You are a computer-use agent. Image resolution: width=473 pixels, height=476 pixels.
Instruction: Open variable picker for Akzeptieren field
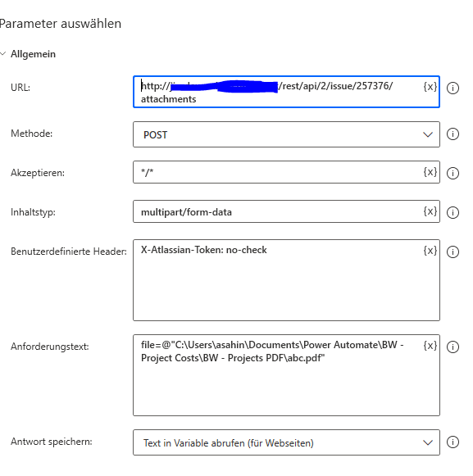(430, 172)
